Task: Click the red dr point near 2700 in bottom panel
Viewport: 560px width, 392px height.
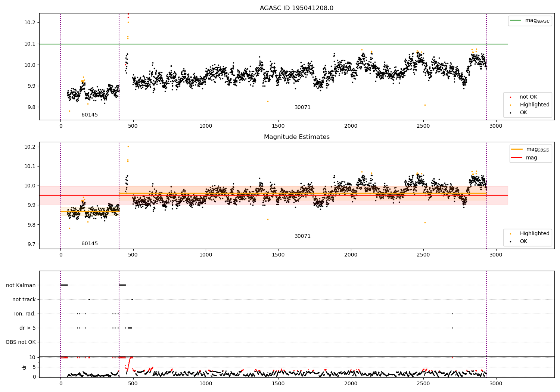Action: 452,357
